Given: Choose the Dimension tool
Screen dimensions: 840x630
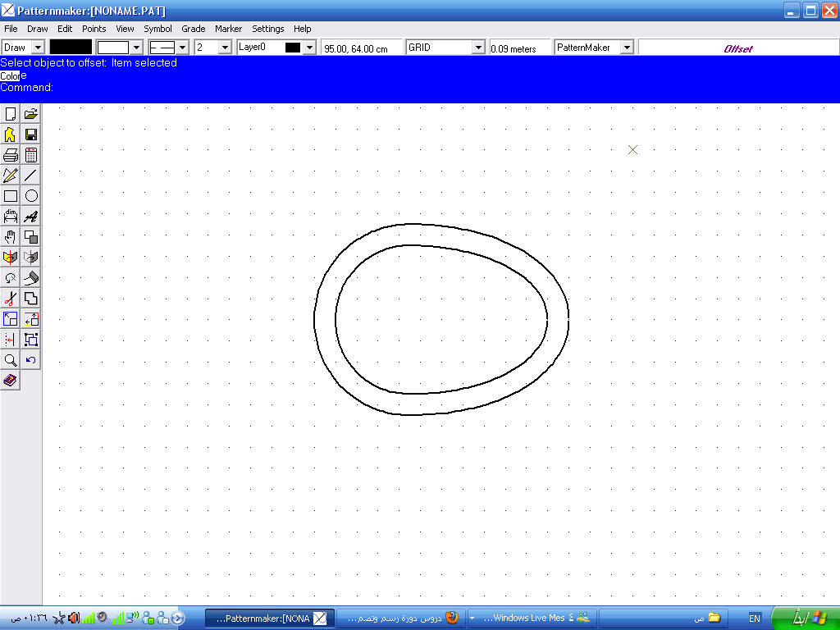Looking at the screenshot, I should (11, 217).
